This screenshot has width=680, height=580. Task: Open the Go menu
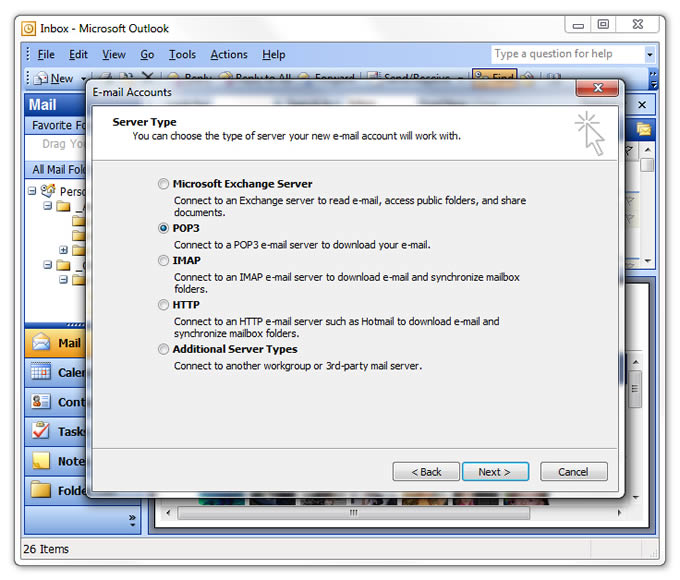pos(147,55)
